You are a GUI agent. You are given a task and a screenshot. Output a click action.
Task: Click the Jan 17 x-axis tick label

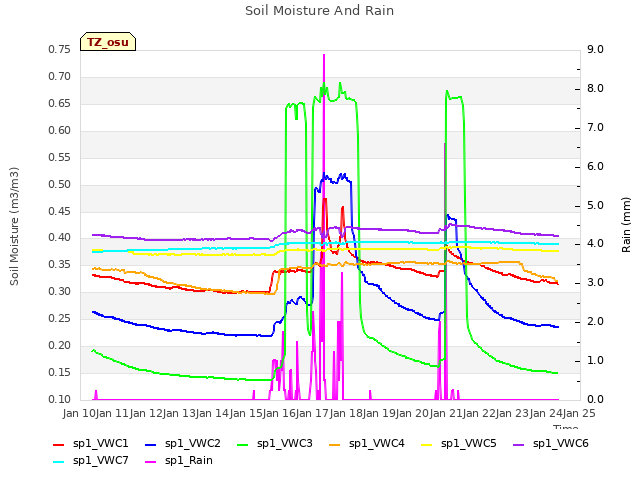(x=312, y=413)
